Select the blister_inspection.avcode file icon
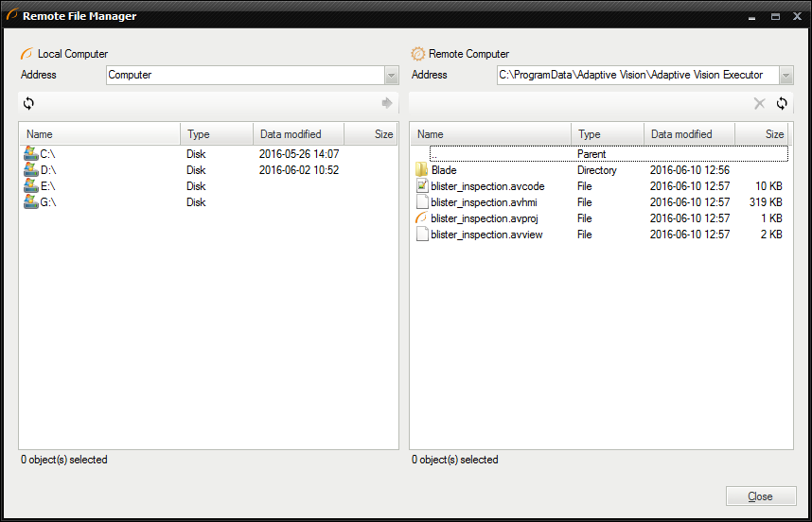Image resolution: width=812 pixels, height=522 pixels. [422, 186]
